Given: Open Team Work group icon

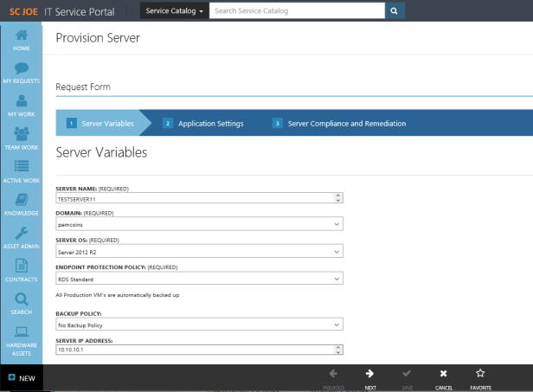Looking at the screenshot, I should pyautogui.click(x=22, y=136).
